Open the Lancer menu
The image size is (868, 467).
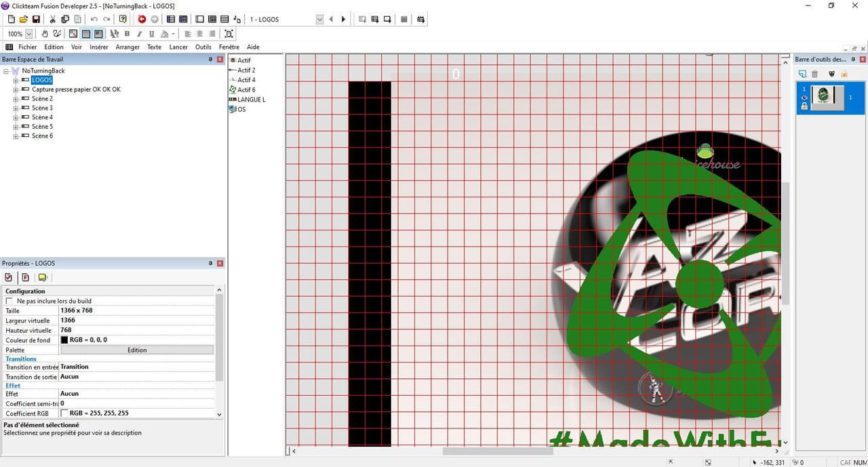[178, 47]
